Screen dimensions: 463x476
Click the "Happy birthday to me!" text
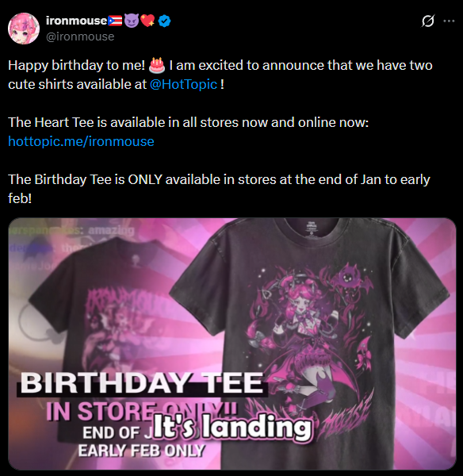click(x=76, y=65)
